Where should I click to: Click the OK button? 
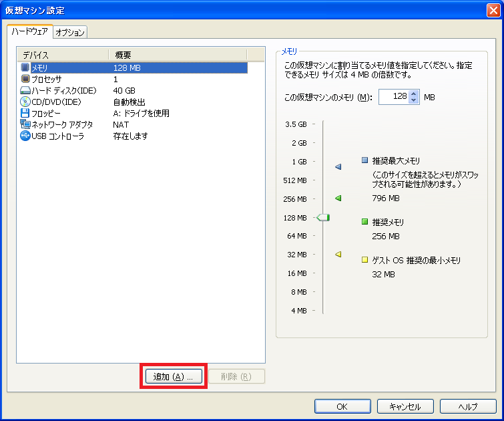[342, 406]
